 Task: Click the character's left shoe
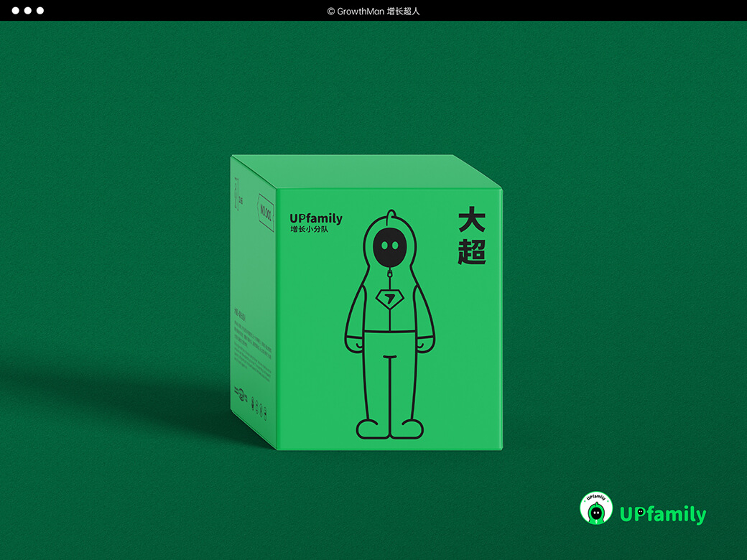(x=373, y=429)
